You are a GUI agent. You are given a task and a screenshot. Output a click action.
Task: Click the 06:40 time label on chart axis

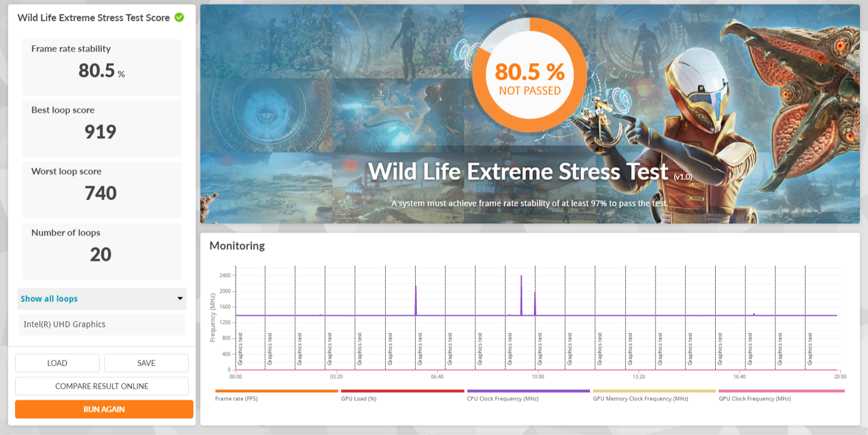(437, 377)
